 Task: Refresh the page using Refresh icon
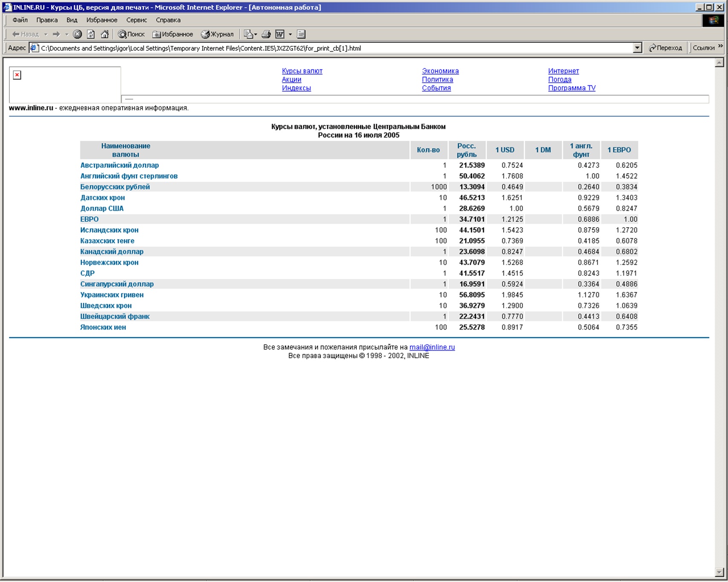(91, 34)
